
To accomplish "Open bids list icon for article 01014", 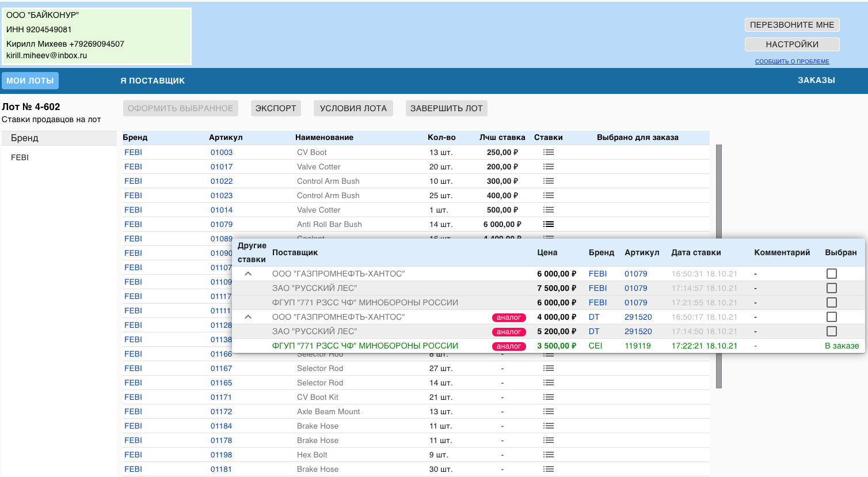I will (549, 210).
